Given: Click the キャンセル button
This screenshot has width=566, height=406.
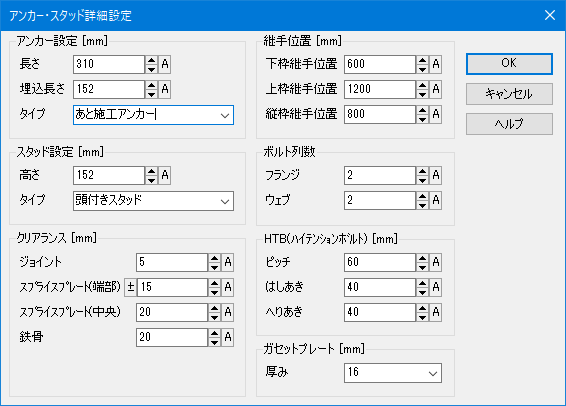Looking at the screenshot, I should pos(509,94).
